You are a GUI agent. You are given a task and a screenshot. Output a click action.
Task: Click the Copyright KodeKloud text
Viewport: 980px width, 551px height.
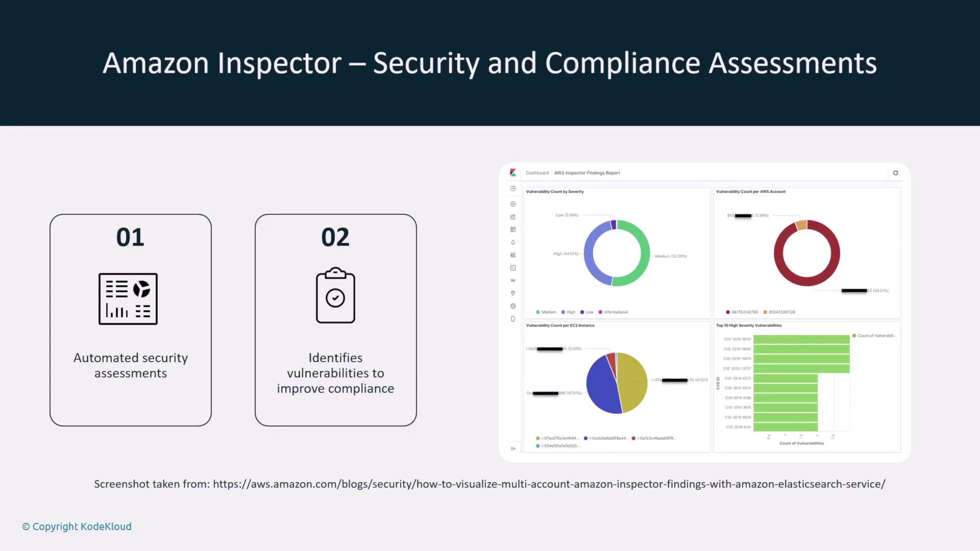tap(77, 527)
